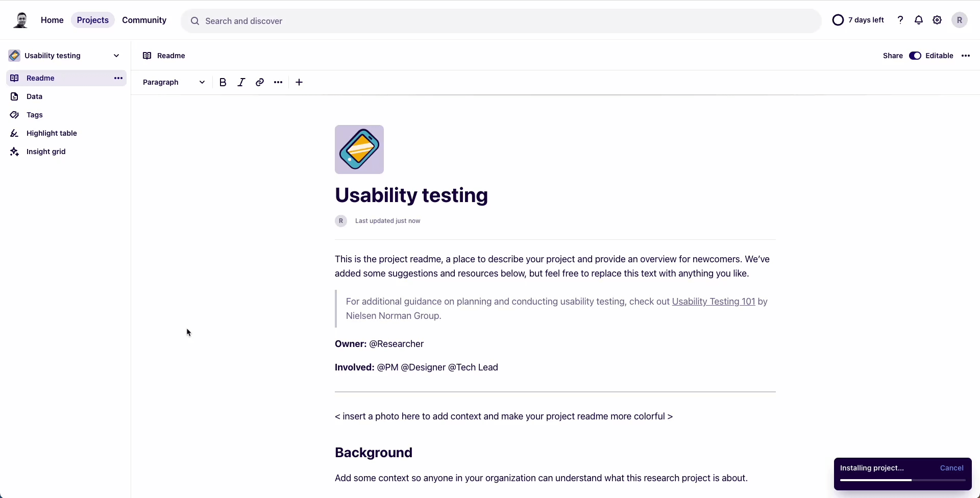Open more formatting options ellipsis

(x=278, y=82)
